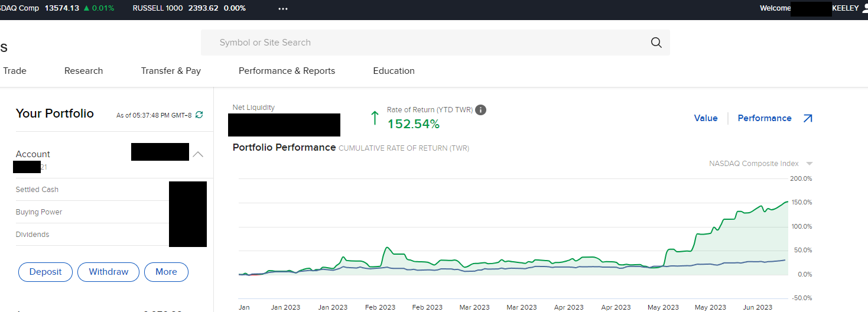
Task: Open the Trade menu
Action: click(15, 71)
